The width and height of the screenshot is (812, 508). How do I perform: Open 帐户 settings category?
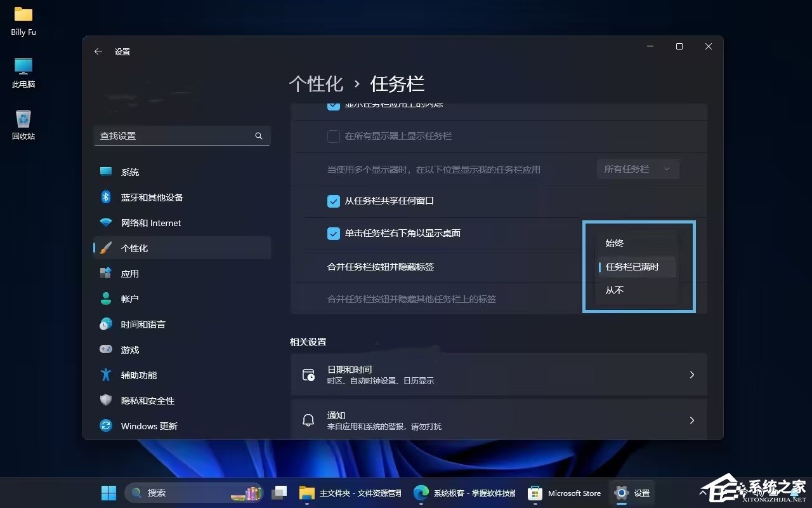click(182, 298)
